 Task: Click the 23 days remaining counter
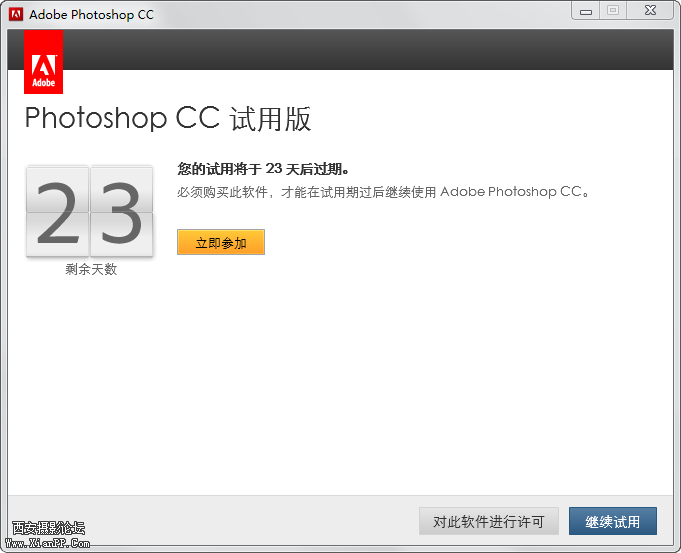click(x=89, y=212)
